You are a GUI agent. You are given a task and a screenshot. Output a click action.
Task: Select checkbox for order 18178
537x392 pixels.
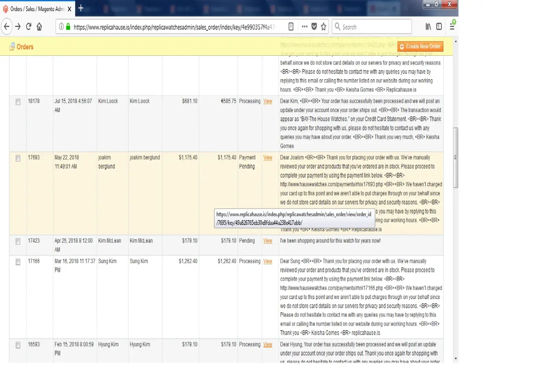point(18,102)
